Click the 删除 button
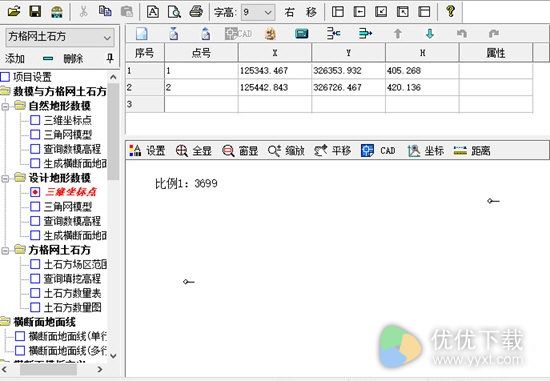Viewport: 550px width, 381px height. pos(63,59)
